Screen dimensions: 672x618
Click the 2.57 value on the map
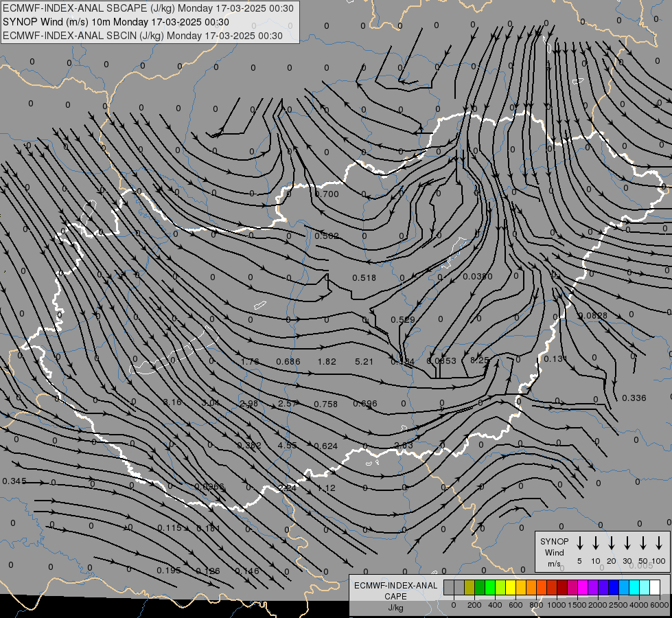[287, 404]
